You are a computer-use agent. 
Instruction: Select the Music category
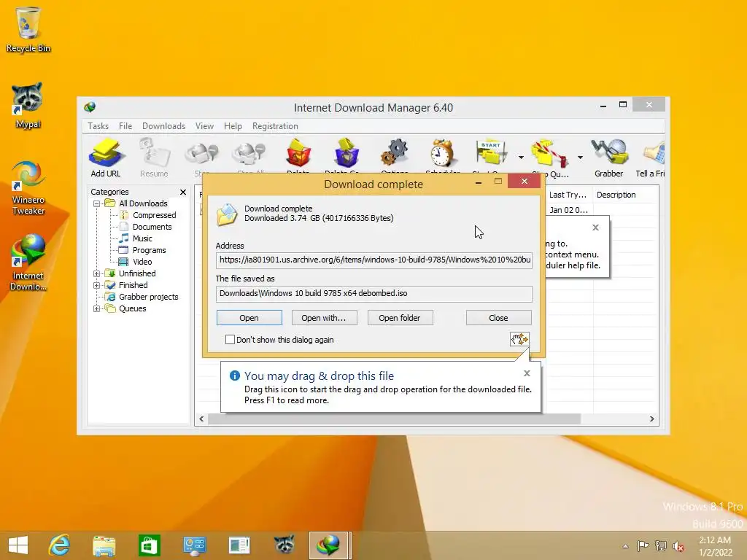tap(142, 238)
